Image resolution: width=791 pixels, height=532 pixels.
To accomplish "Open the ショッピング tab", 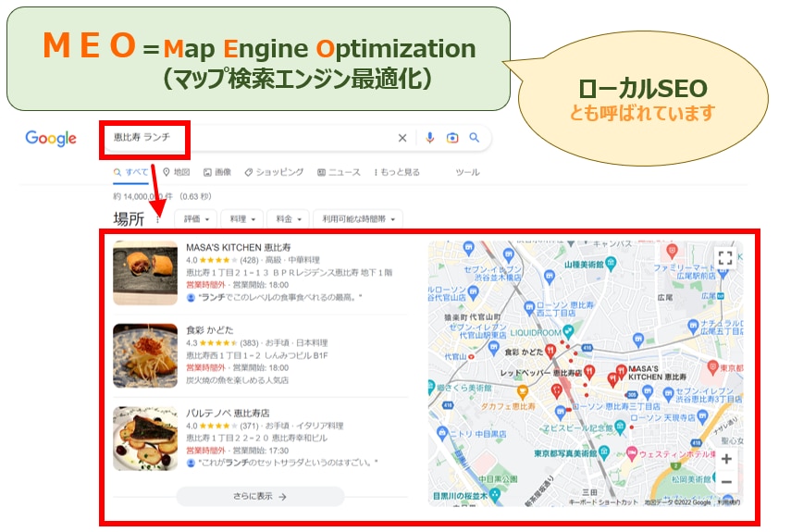I will (x=274, y=172).
